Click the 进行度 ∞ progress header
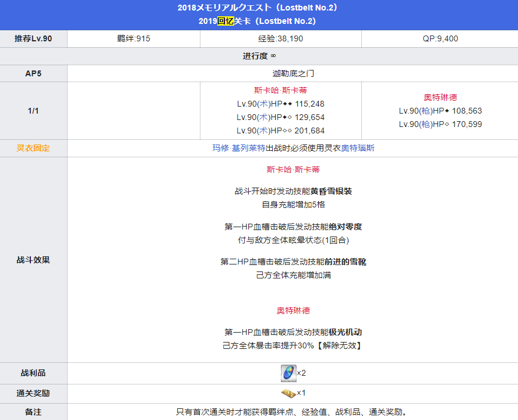Image resolution: width=518 pixels, height=420 pixels. (259, 56)
